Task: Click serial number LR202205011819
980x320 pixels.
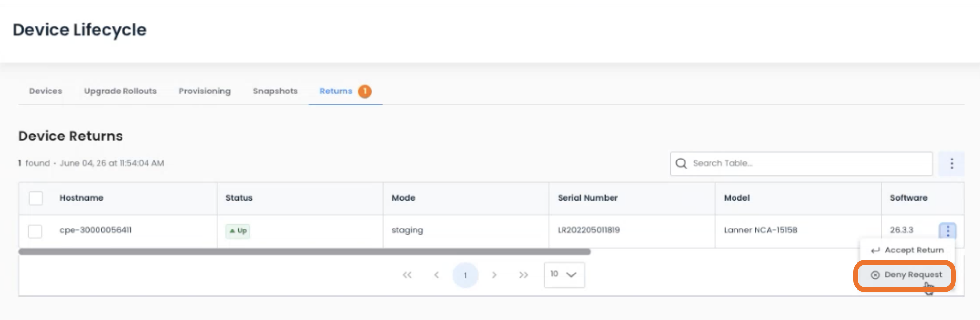Action: point(588,230)
